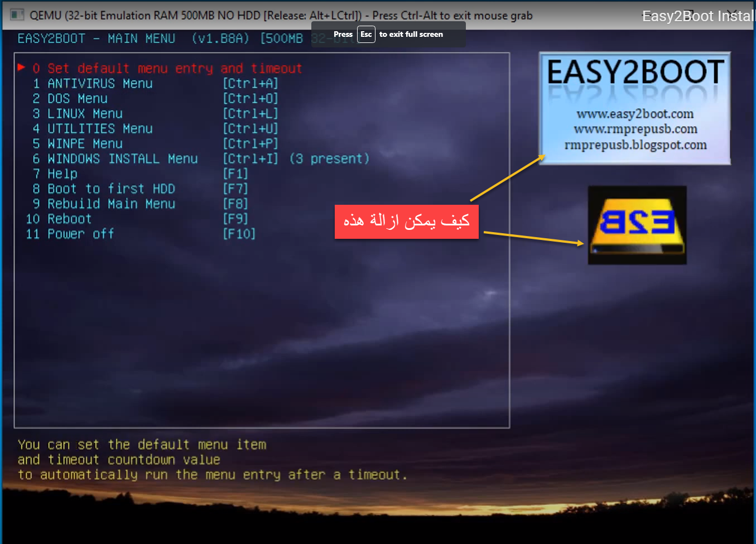Select entry 11 Power off

[x=70, y=234]
